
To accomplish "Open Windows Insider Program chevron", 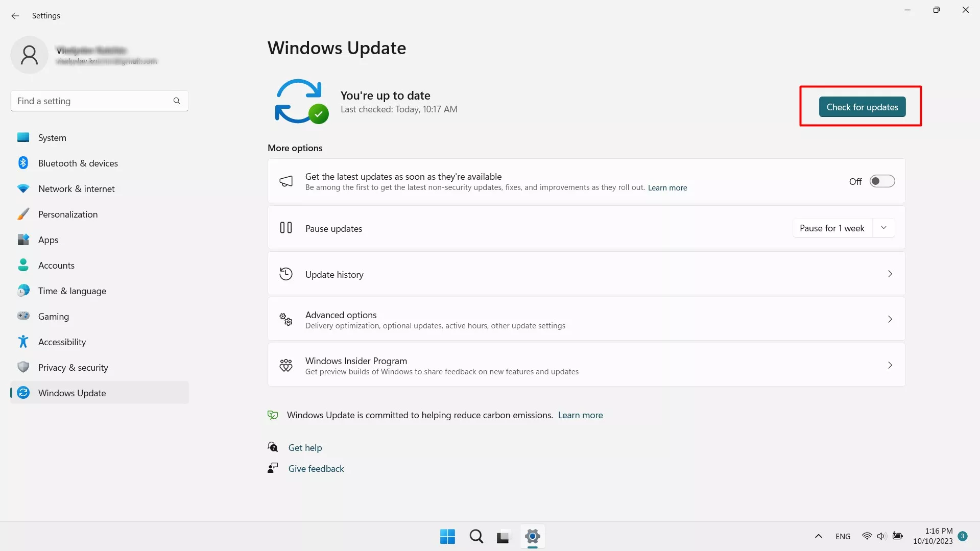I will [x=890, y=365].
